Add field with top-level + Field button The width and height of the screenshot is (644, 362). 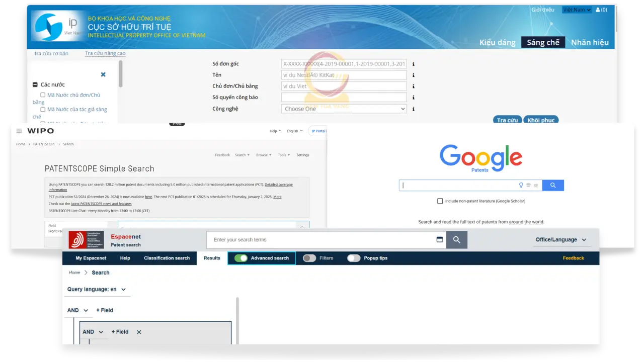click(105, 310)
